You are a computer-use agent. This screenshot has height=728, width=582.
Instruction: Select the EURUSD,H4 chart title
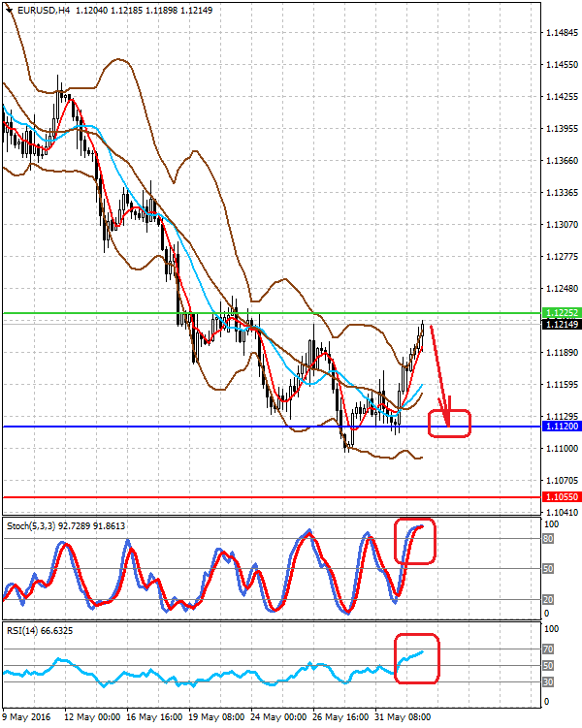(x=44, y=10)
